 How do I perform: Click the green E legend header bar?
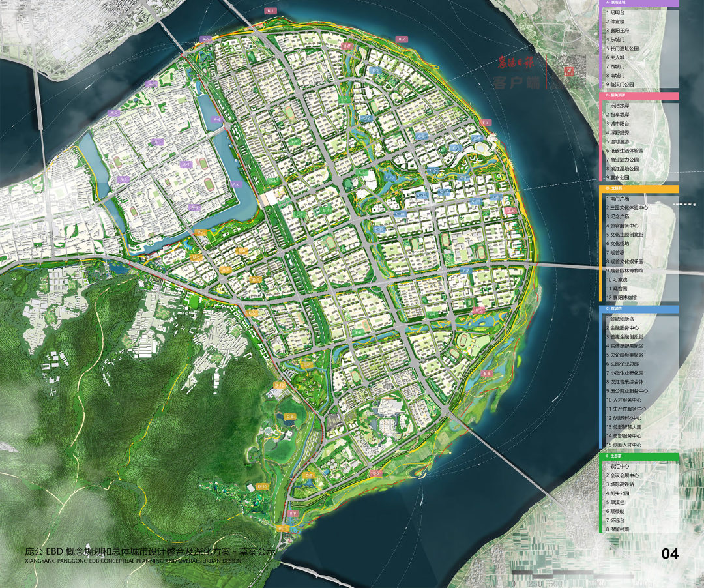click(x=639, y=456)
